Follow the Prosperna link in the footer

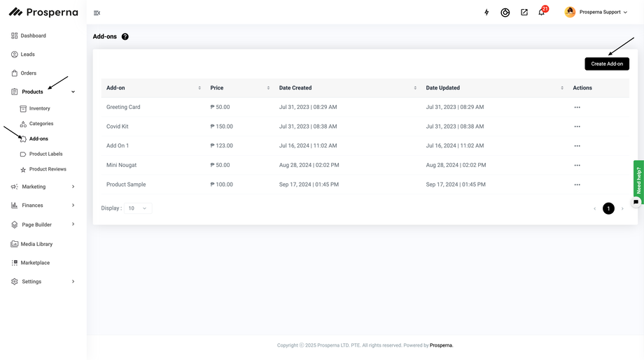441,345
